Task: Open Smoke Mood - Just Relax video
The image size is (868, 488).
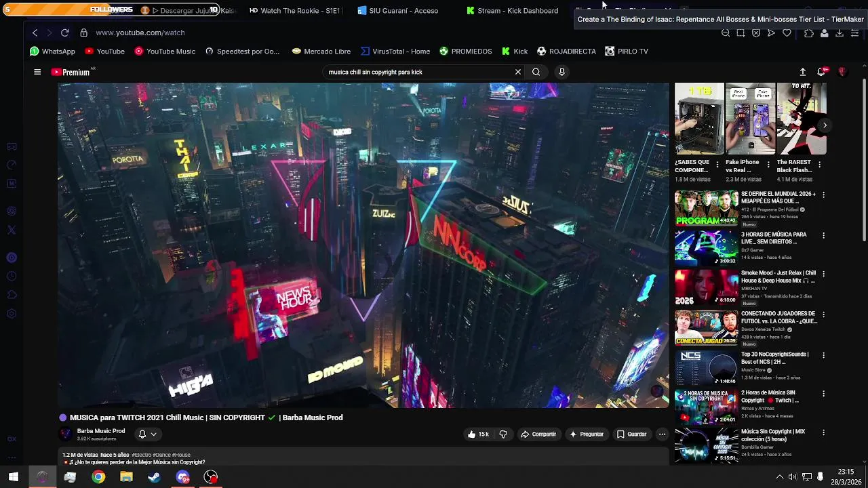Action: click(x=706, y=287)
